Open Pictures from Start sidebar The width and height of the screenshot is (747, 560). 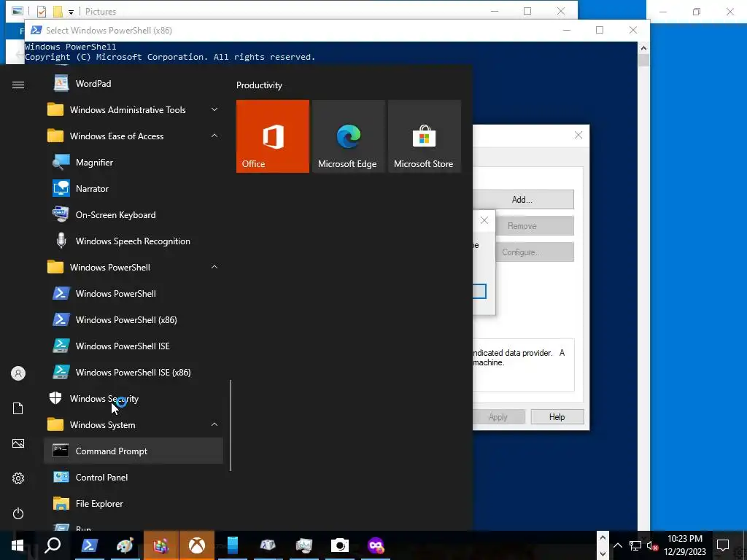(18, 443)
